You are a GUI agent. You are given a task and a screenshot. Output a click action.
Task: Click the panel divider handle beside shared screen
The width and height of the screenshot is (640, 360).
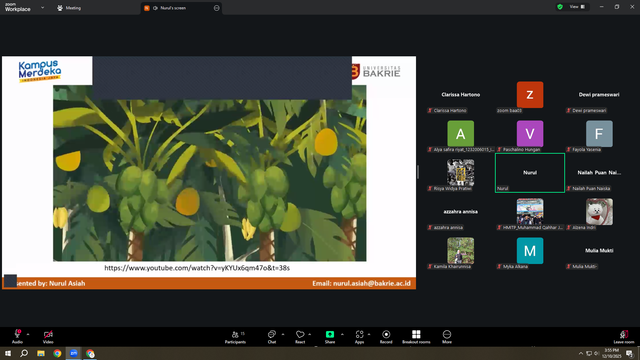418,172
